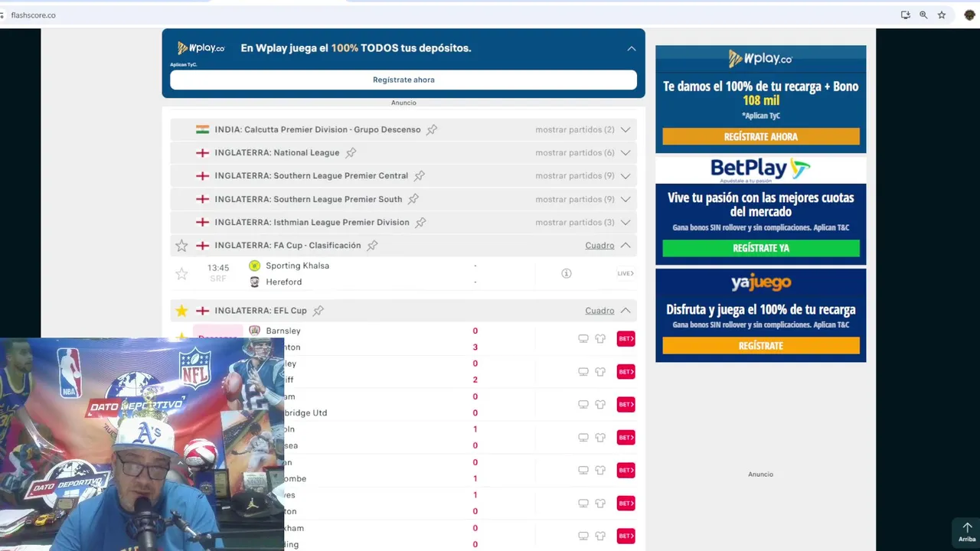Open TV icon in Cambridge Utd match row
The image size is (980, 551).
(x=583, y=405)
